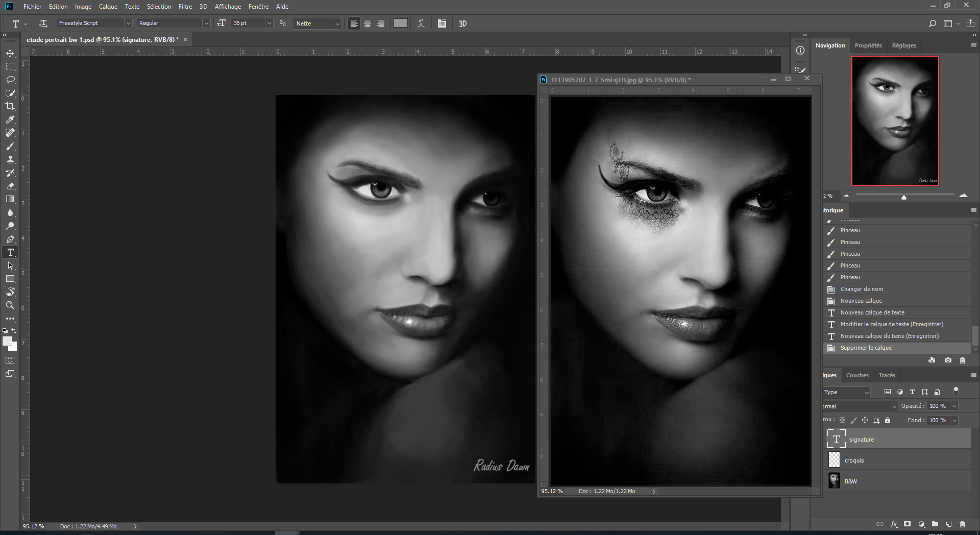Pick the Eyedropper tool
Image resolution: width=980 pixels, height=535 pixels.
[x=10, y=120]
